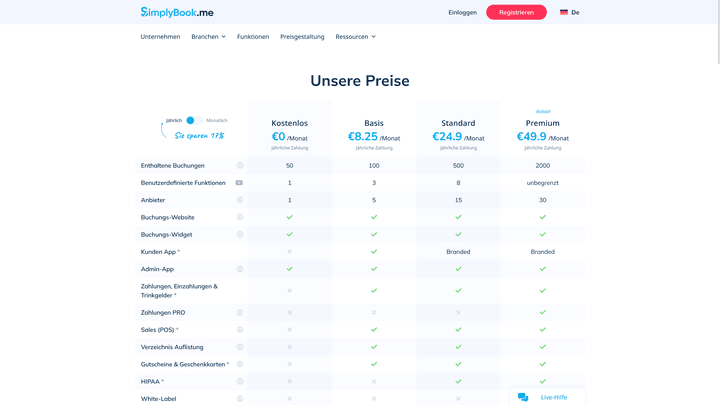Show info tooltip icon for Buchungs-Website
Image resolution: width=720 pixels, height=405 pixels.
click(x=239, y=217)
